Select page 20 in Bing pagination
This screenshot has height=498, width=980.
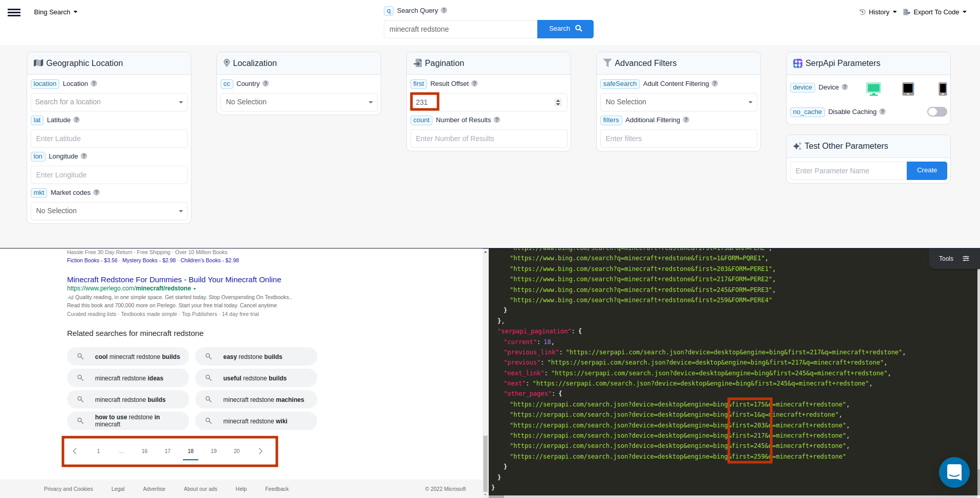236,451
